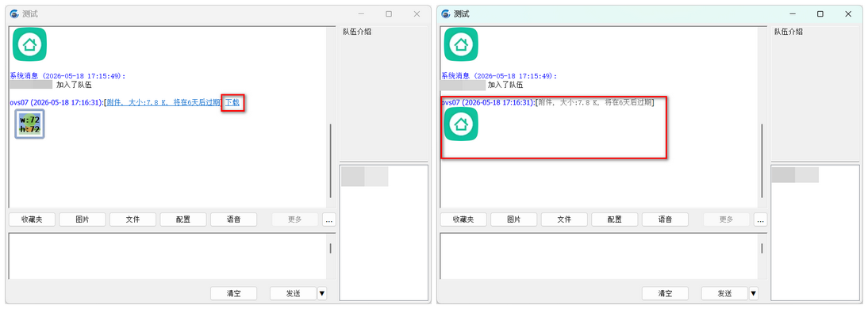Click 配置 button in right window
Screen dimensions: 868x309
614,219
